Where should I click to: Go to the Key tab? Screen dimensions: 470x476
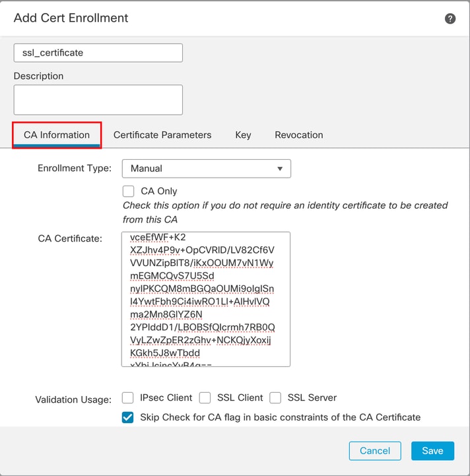tap(243, 135)
